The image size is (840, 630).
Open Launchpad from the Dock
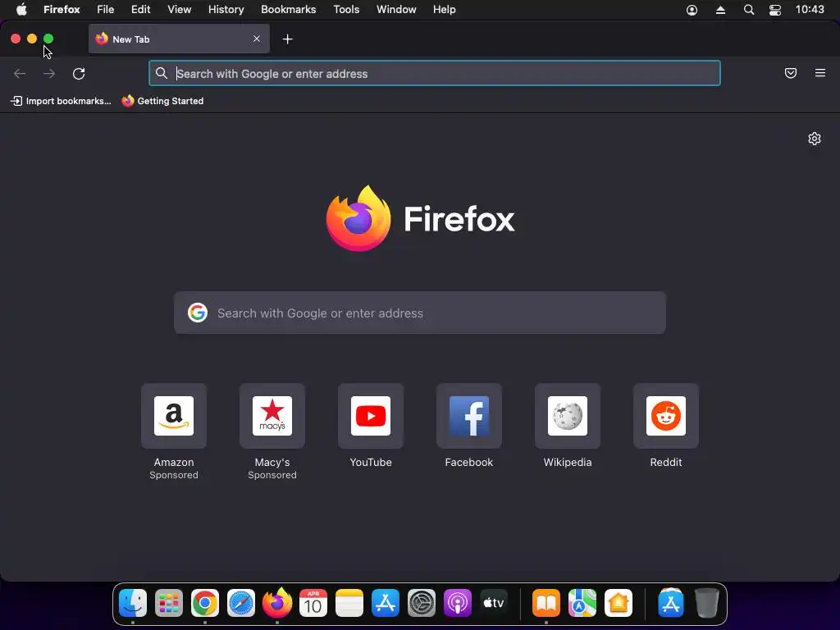click(x=169, y=603)
